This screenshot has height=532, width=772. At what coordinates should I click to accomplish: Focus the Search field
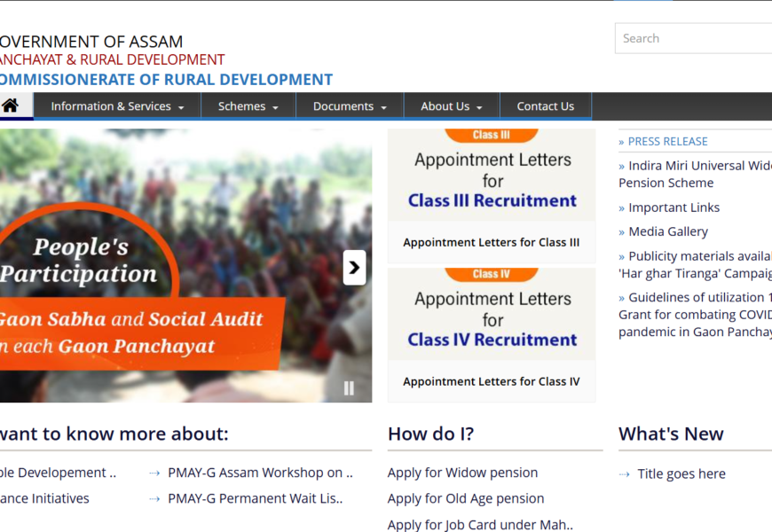[x=693, y=38]
